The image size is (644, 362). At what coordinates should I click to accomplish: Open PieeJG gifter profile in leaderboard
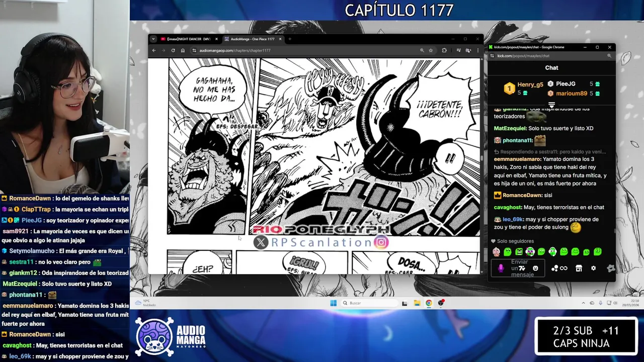pos(566,84)
